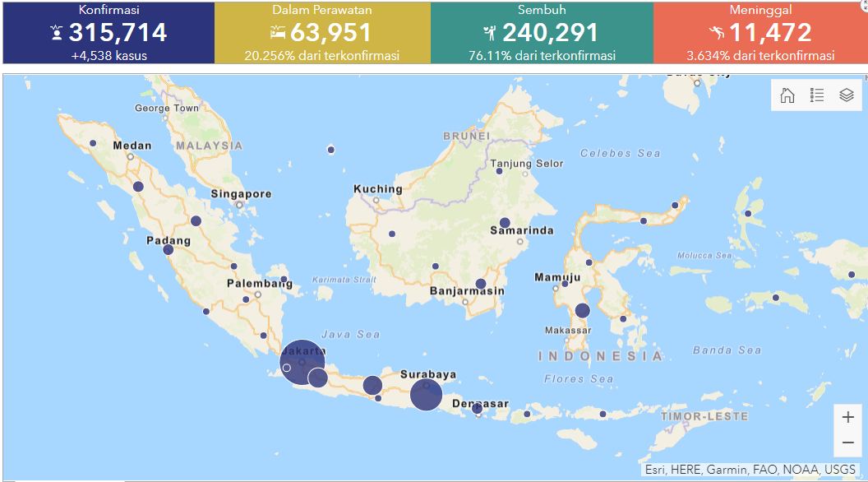Click the Banda Sea label
Viewport: 868px width, 482px height.
727,350
